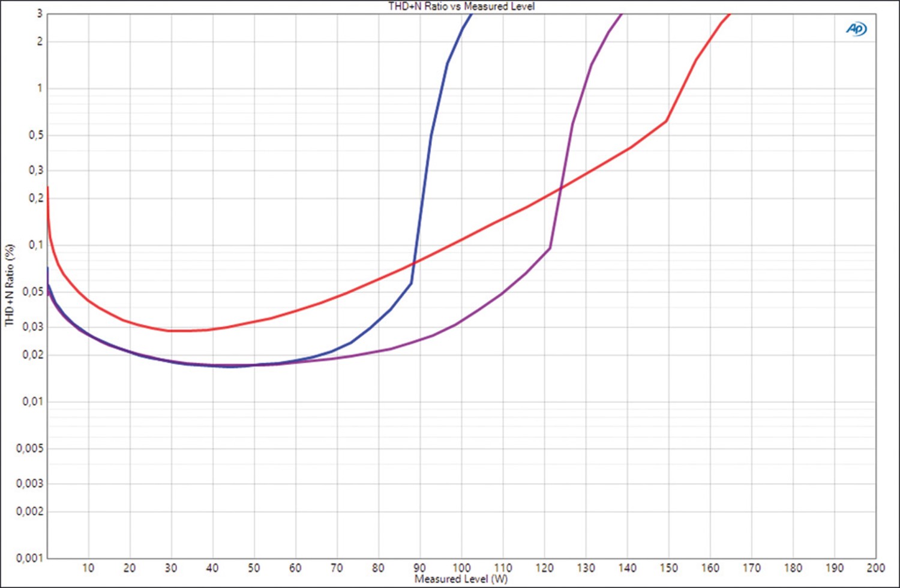
Task: Click the 0,1 tick label on the y-axis
Action: click(x=35, y=245)
